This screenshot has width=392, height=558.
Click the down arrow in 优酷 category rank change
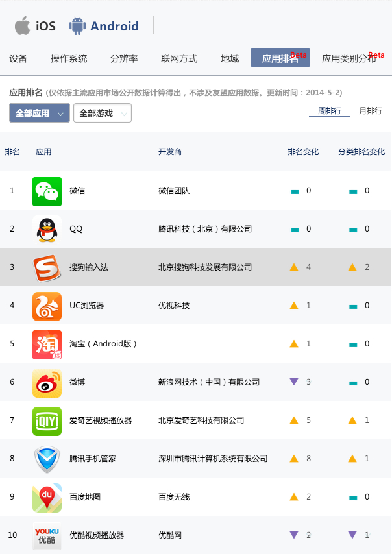352,535
